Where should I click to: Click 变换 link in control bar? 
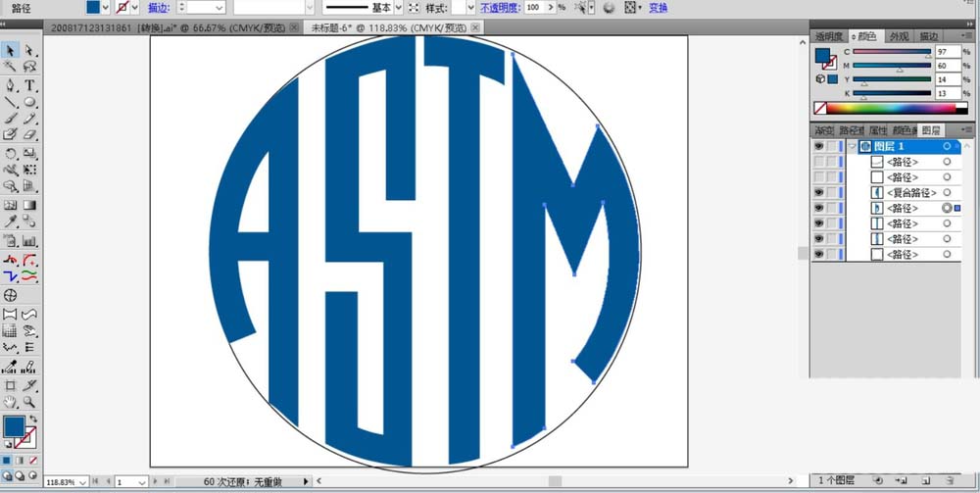point(658,8)
